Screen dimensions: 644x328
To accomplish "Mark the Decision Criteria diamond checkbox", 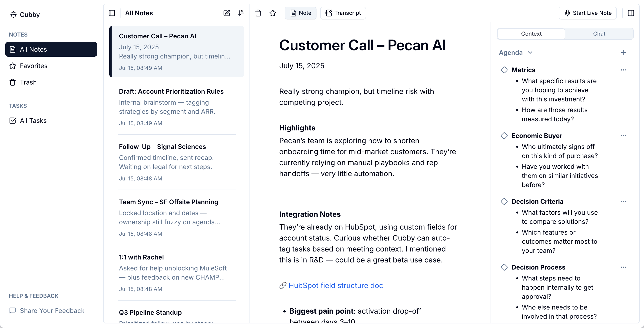I will (x=504, y=201).
